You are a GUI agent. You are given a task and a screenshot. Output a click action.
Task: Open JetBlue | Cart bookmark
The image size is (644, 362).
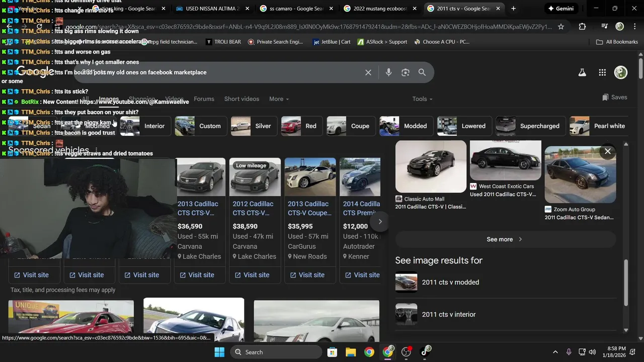(332, 42)
